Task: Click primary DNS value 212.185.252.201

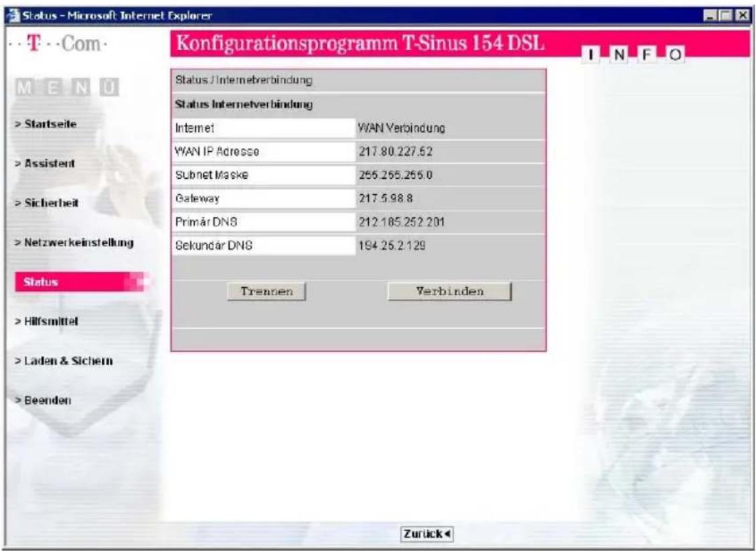Action: tap(402, 222)
